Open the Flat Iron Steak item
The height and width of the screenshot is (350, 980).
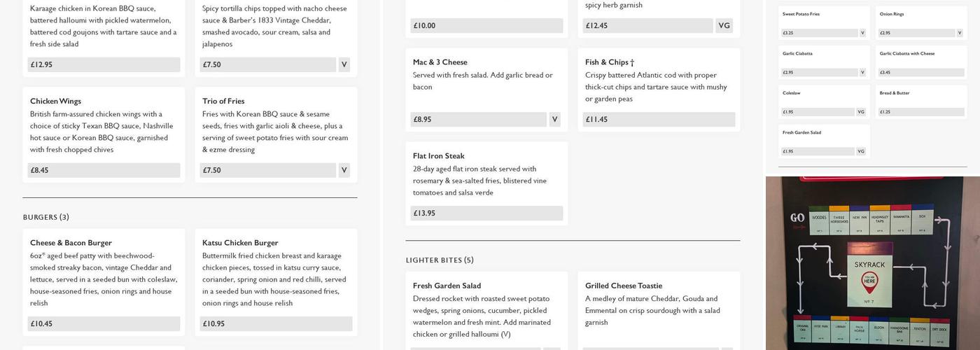pos(438,156)
